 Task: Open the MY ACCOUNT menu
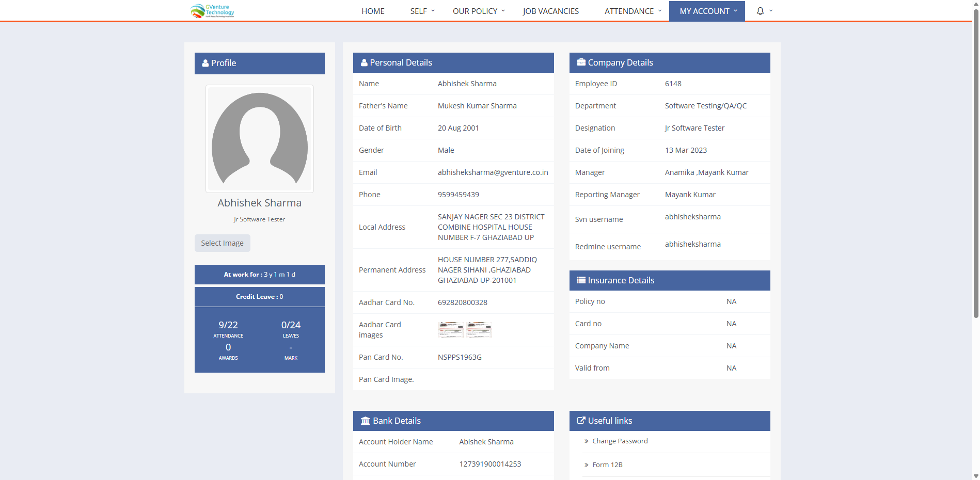707,11
